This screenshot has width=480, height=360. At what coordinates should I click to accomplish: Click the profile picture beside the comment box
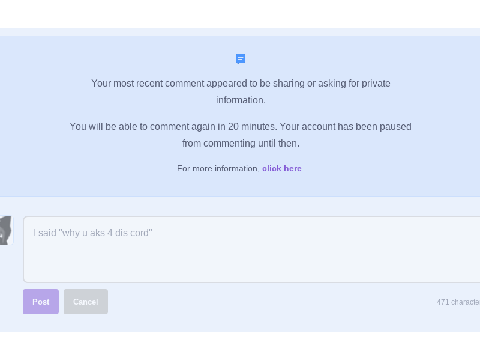coord(6,230)
